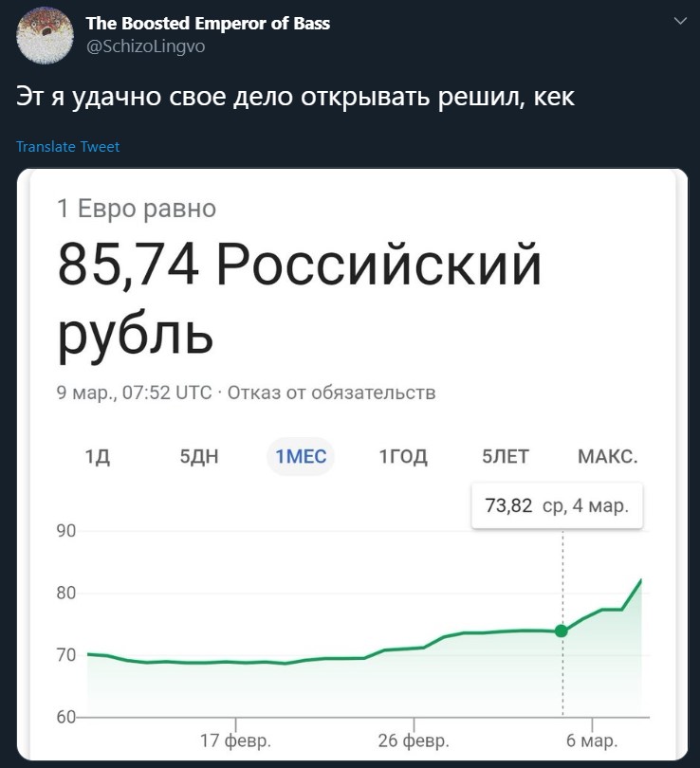The width and height of the screenshot is (700, 768).
Task: Click the 73,82 ср, 4 мар. tooltip
Action: 557,505
